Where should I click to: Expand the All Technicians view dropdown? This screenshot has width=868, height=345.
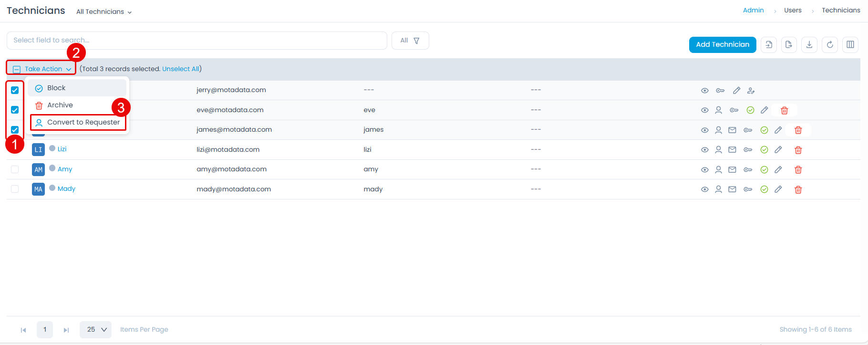(104, 11)
